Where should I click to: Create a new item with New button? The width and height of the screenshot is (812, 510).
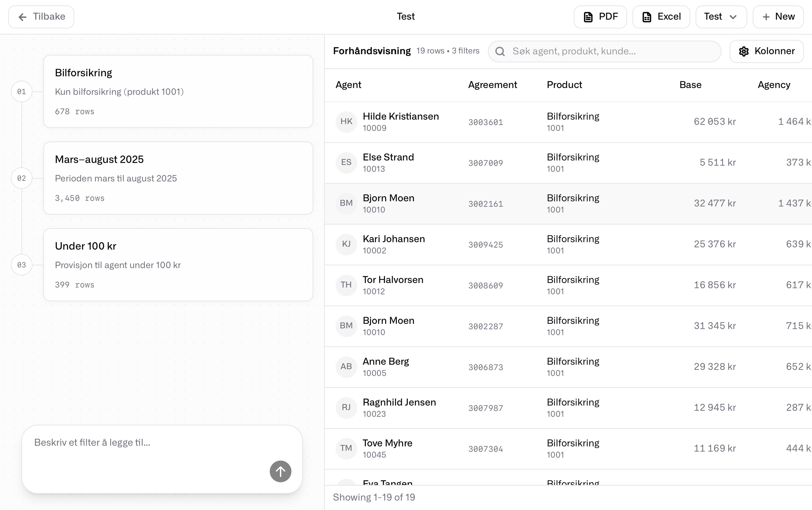pos(778,17)
